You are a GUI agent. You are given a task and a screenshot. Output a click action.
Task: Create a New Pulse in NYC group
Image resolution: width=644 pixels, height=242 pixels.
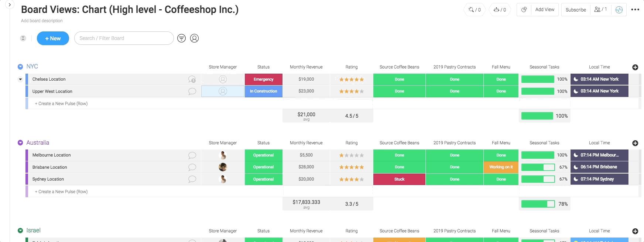[61, 104]
